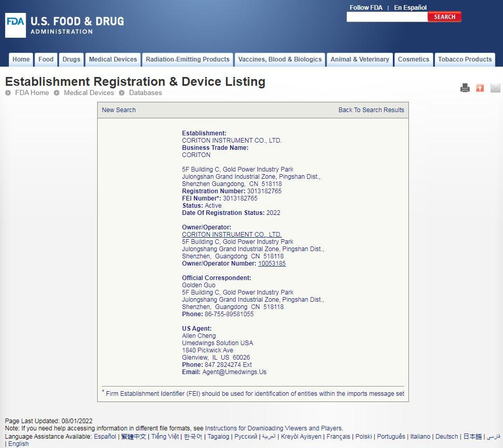Viewport: 503px width, 448px height.
Task: Open the Drugs tab
Action: (x=71, y=59)
